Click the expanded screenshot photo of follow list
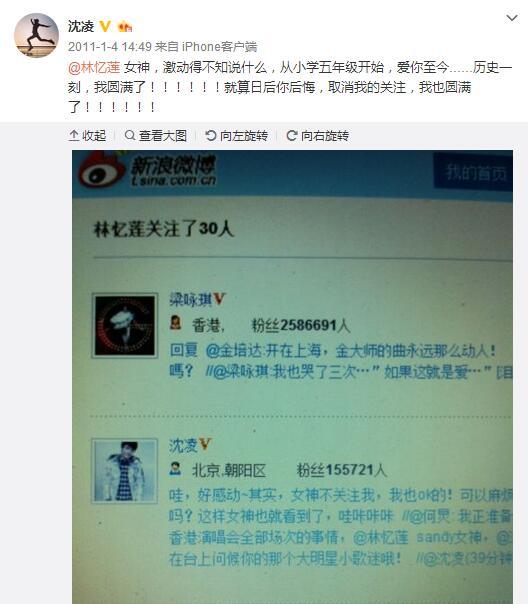Image resolution: width=528 pixels, height=604 pixels. pyautogui.click(x=292, y=377)
